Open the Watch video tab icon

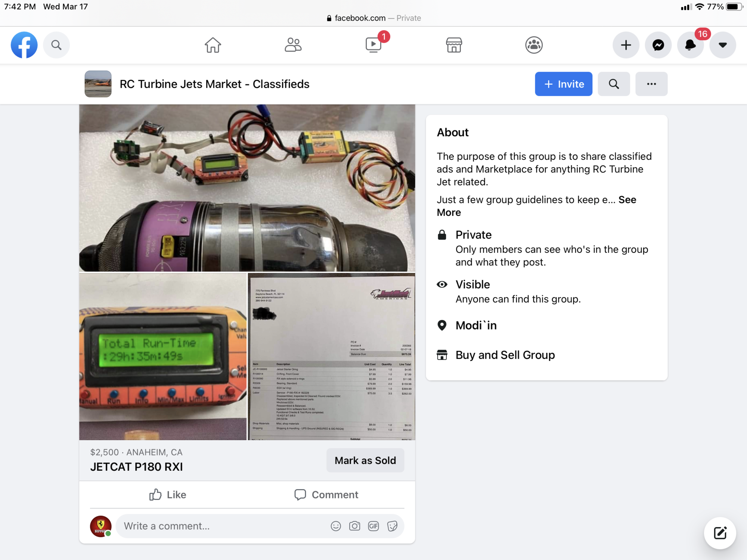coord(373,45)
